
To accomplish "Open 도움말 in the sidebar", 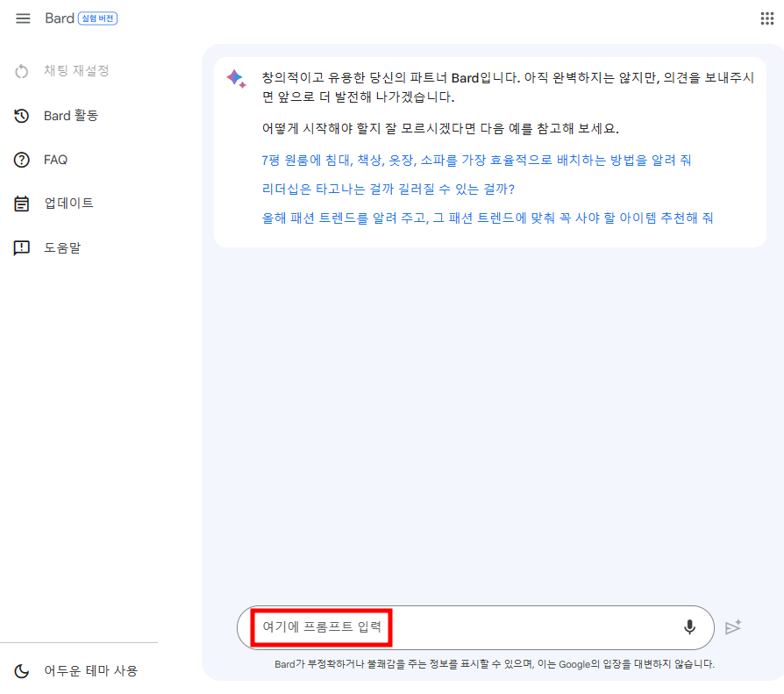I will click(x=62, y=247).
